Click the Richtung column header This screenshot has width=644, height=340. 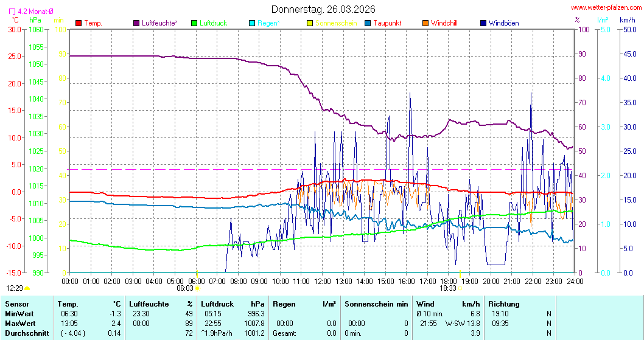[504, 304]
